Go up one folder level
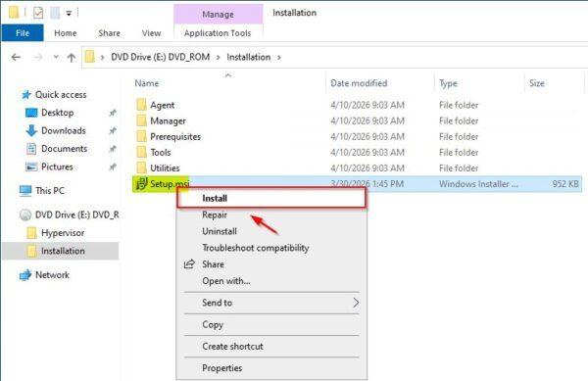The image size is (588, 381). point(72,58)
